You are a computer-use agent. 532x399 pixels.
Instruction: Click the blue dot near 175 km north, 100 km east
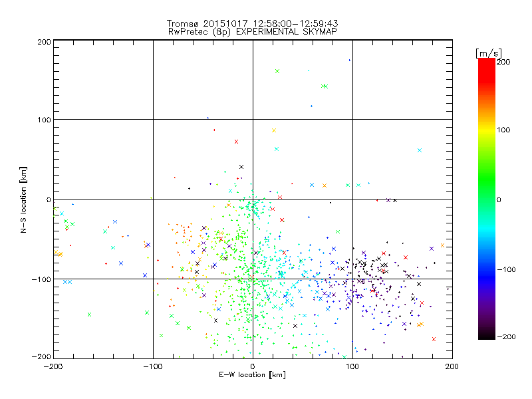[x=350, y=61]
